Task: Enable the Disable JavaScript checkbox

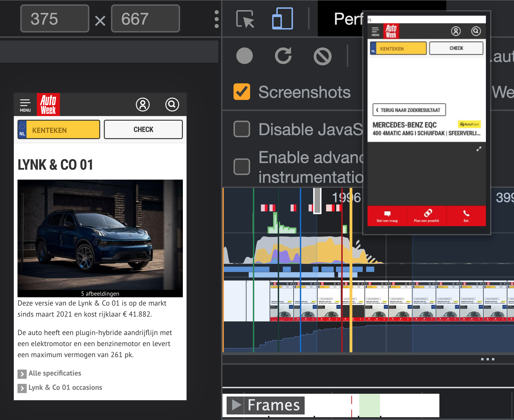Action: 242,129
